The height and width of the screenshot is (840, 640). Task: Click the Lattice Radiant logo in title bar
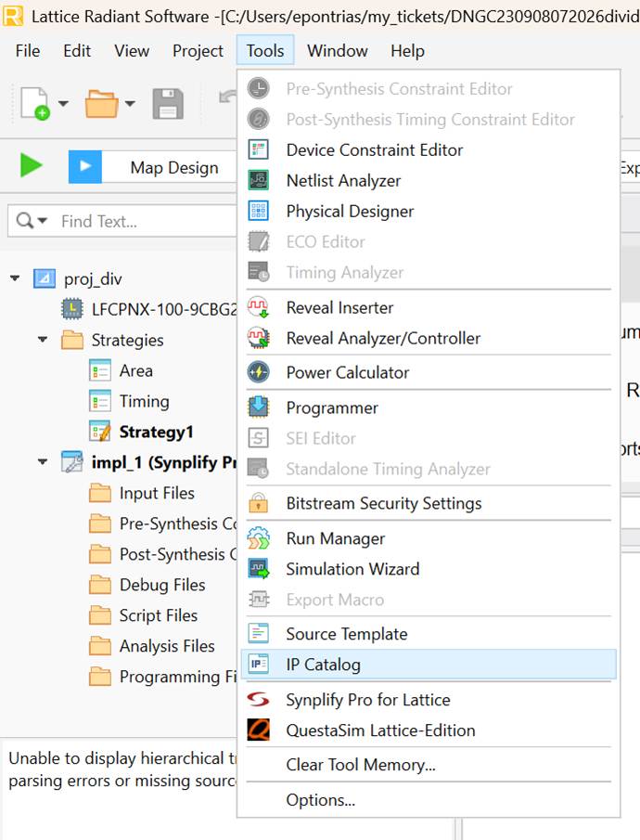[13, 16]
